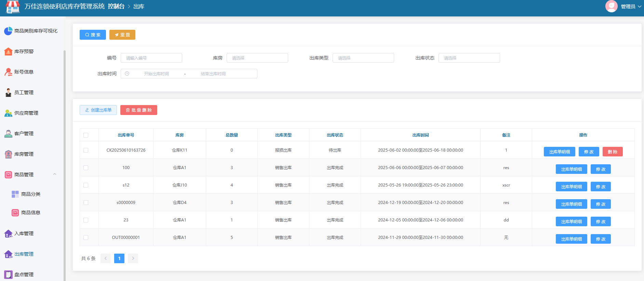Open 出库单明细 for CK20250610163726

[x=560, y=152]
